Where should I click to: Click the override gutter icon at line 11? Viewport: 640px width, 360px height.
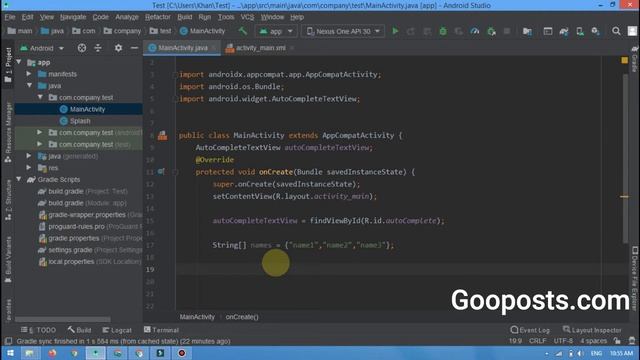tap(161, 172)
